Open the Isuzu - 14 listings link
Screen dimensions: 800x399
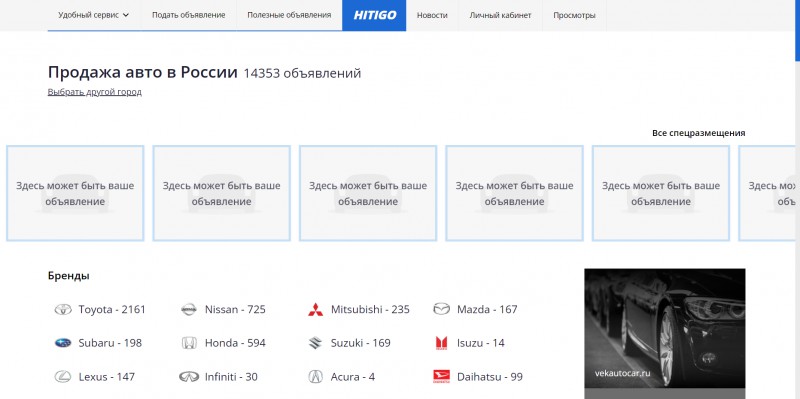(481, 343)
